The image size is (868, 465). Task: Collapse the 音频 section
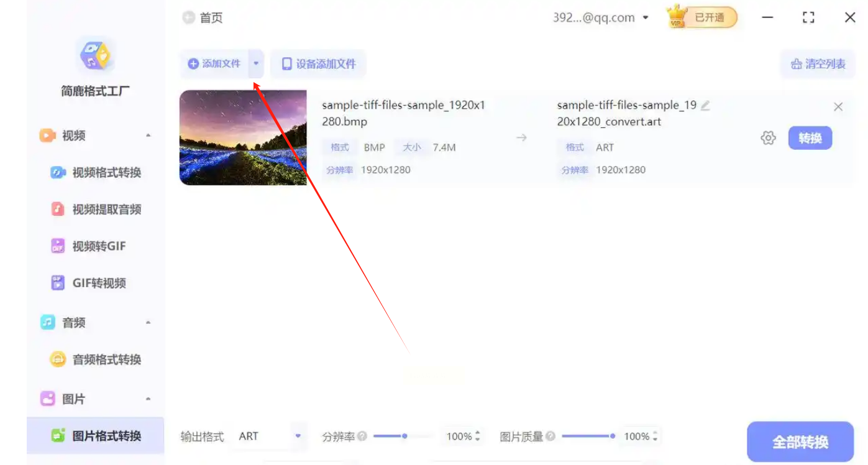click(148, 322)
